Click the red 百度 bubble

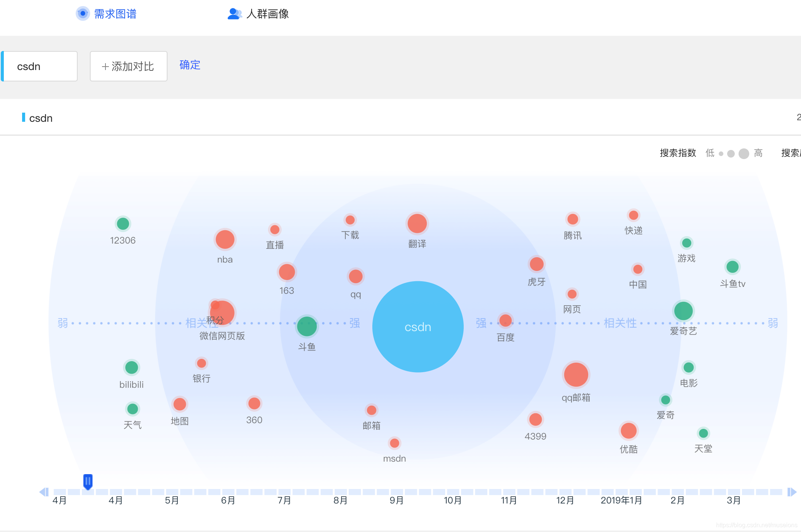pyautogui.click(x=505, y=320)
